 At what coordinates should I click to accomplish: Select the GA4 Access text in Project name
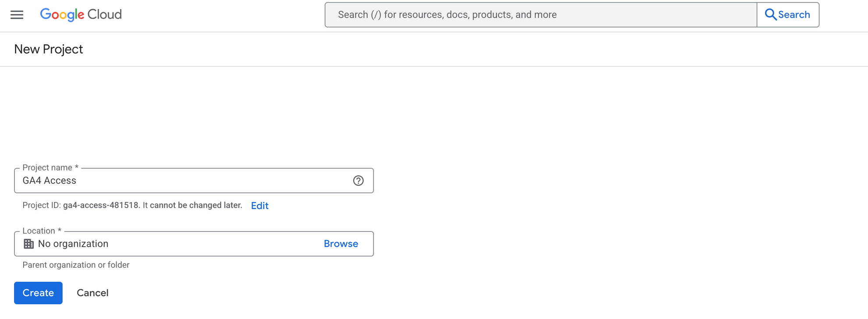tap(50, 180)
